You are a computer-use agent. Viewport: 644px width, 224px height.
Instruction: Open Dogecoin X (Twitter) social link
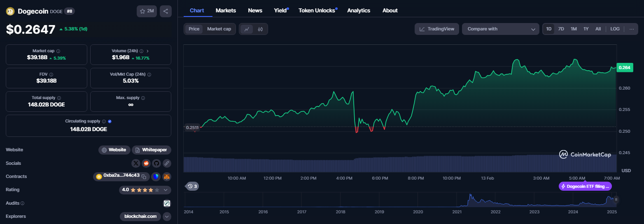click(x=136, y=163)
